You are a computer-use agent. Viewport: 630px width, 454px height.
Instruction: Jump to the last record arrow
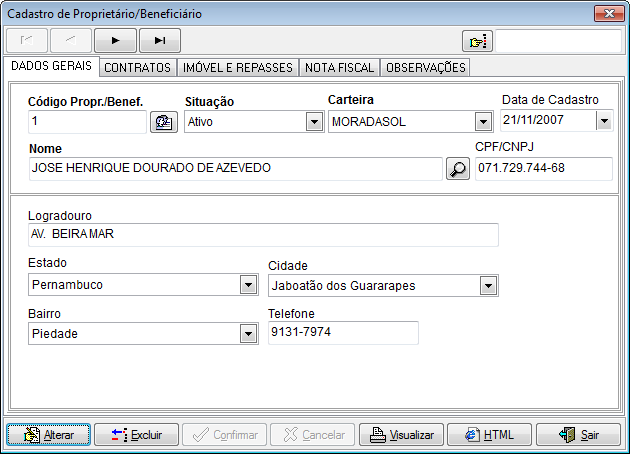160,41
